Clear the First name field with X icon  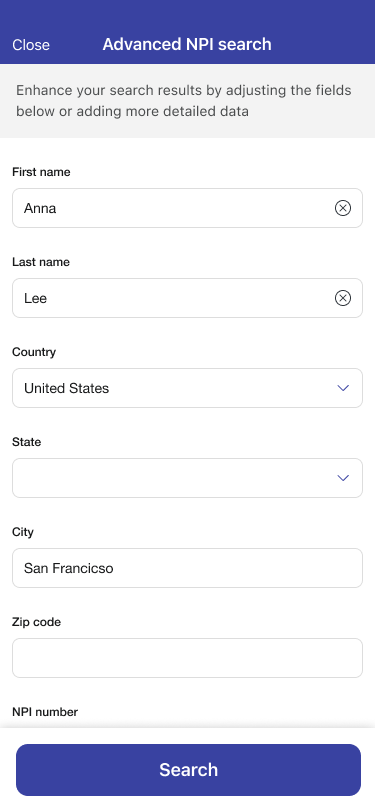[x=342, y=208]
